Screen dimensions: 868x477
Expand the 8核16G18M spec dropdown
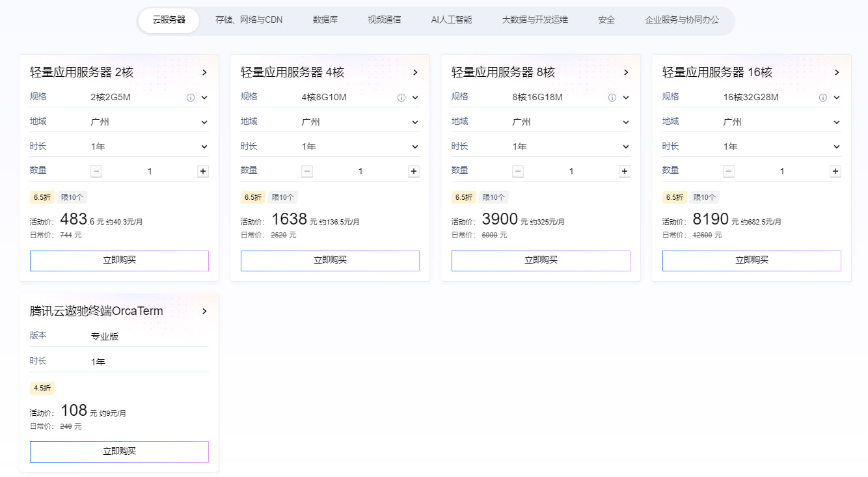click(x=626, y=98)
